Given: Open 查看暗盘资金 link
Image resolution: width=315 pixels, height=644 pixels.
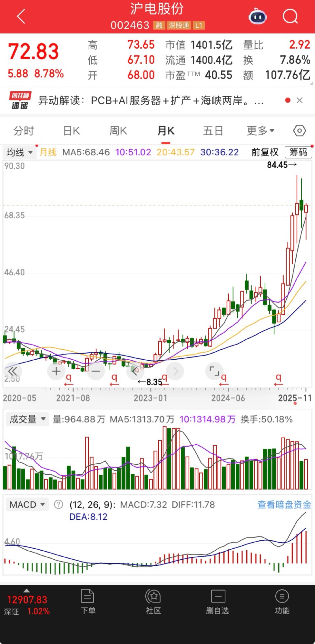Looking at the screenshot, I should (x=284, y=505).
